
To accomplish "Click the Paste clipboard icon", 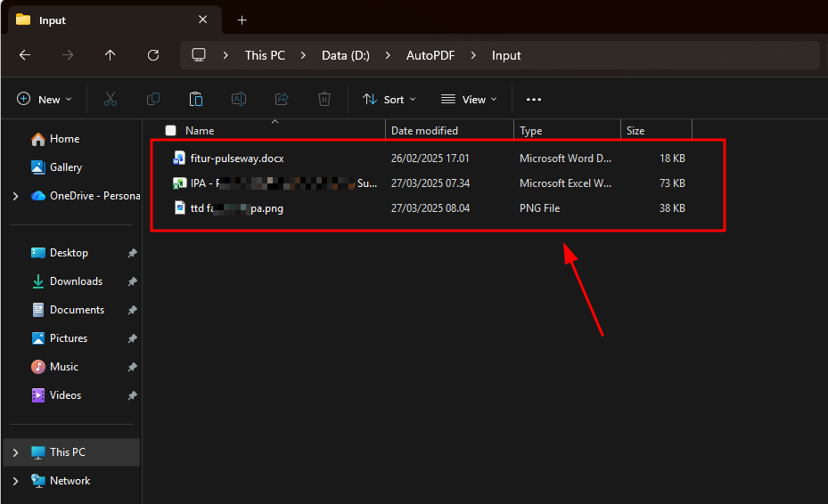I will coord(196,99).
